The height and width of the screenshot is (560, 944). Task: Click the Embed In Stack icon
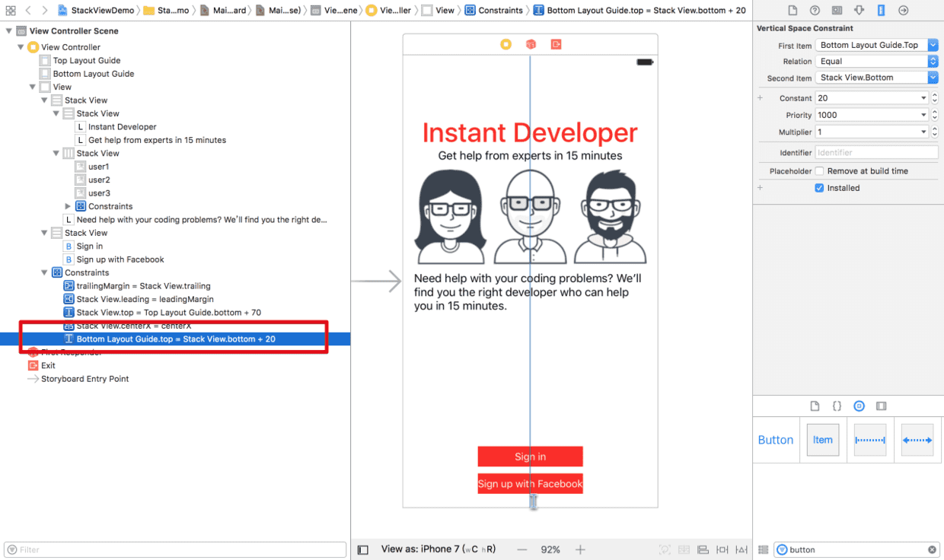(x=684, y=549)
